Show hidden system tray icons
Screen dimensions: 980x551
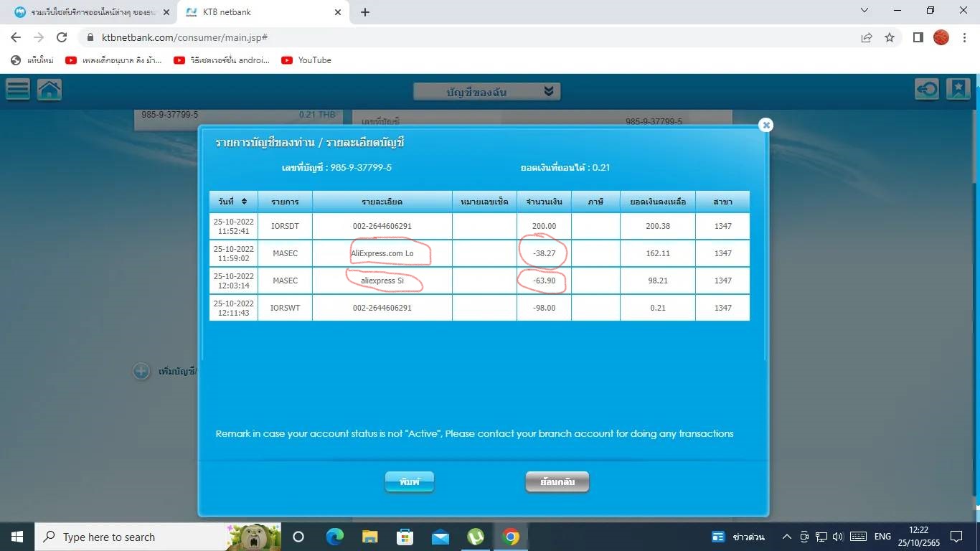tap(786, 537)
